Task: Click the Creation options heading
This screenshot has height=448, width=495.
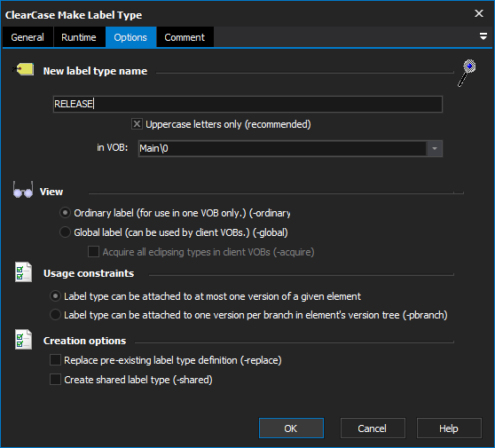Action: [x=84, y=341]
